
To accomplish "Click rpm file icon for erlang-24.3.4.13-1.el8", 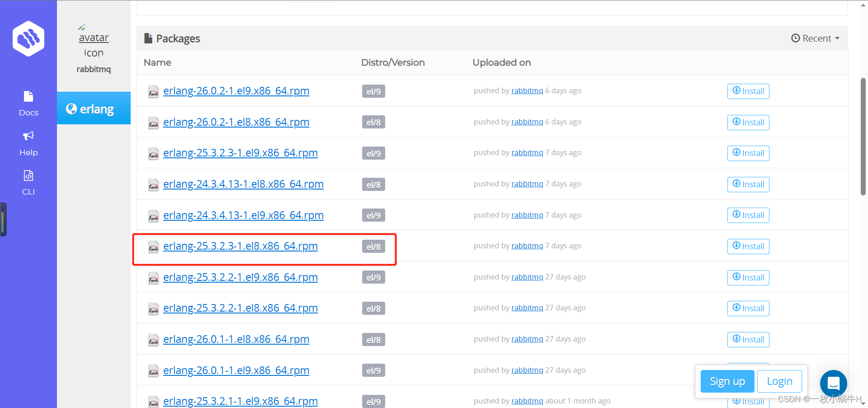I will coord(154,185).
